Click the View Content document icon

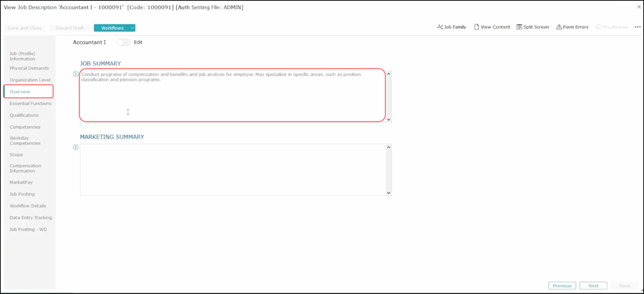(x=477, y=27)
